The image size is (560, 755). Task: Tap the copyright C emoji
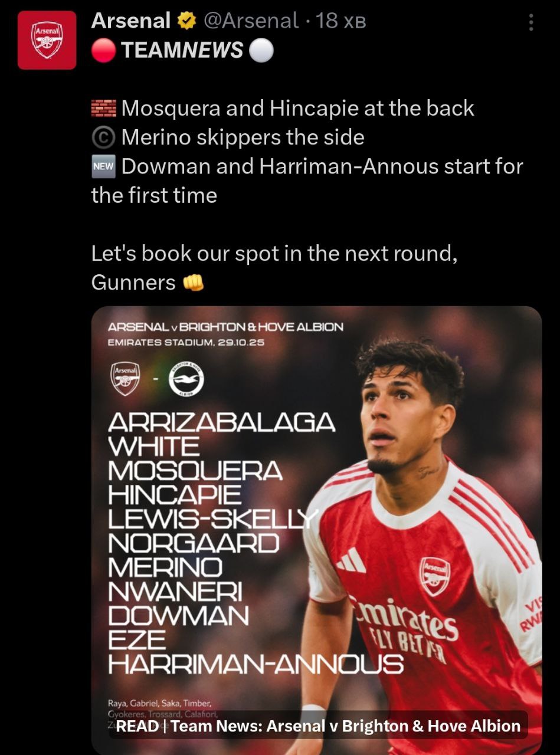[103, 137]
